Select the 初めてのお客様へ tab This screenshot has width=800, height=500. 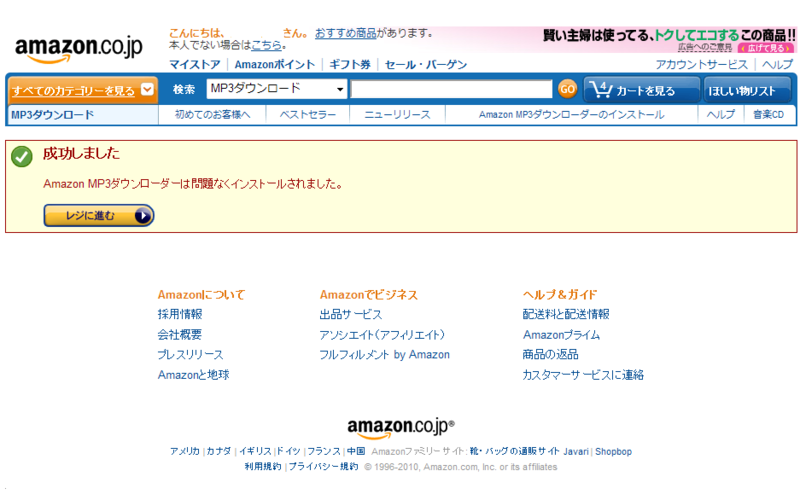click(212, 115)
